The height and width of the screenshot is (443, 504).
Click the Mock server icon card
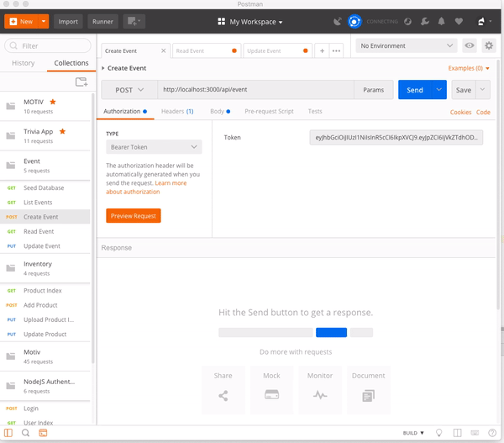[271, 390]
